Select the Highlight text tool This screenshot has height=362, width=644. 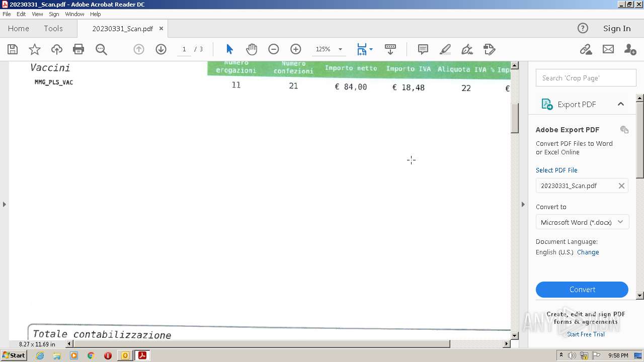tap(445, 49)
